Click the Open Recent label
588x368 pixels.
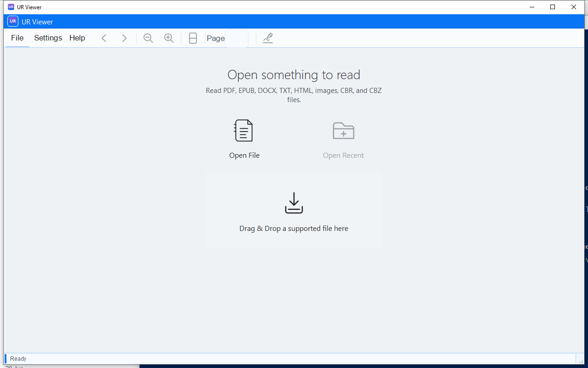[344, 155]
